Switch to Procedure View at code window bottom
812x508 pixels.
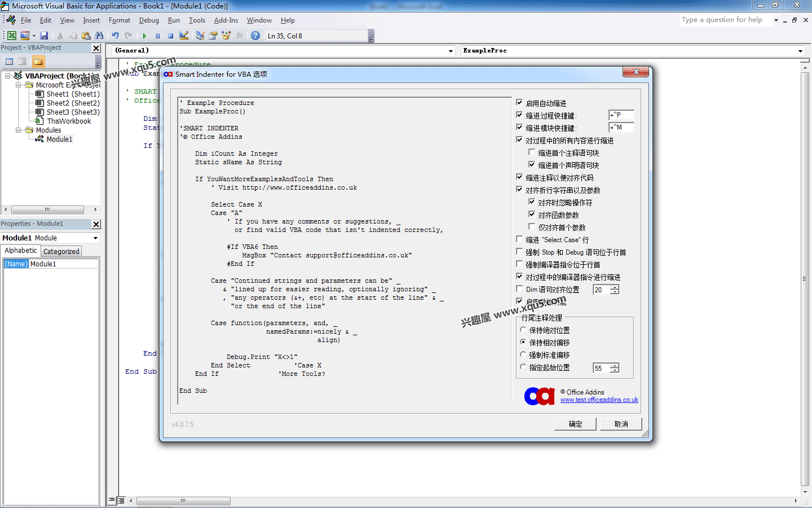(x=112, y=500)
